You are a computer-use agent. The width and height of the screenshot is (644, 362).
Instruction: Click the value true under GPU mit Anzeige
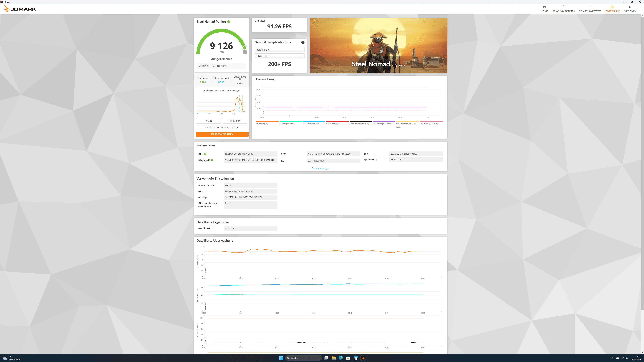point(251,205)
